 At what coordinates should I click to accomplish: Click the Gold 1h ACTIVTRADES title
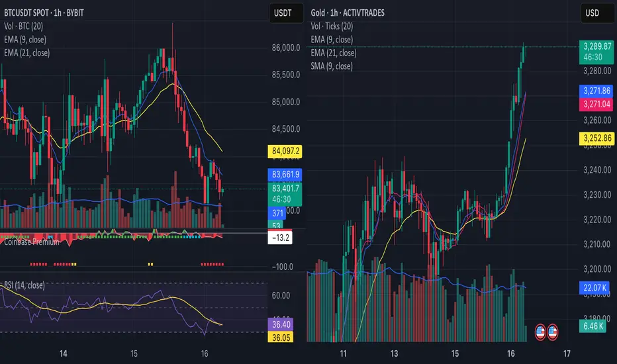point(348,13)
